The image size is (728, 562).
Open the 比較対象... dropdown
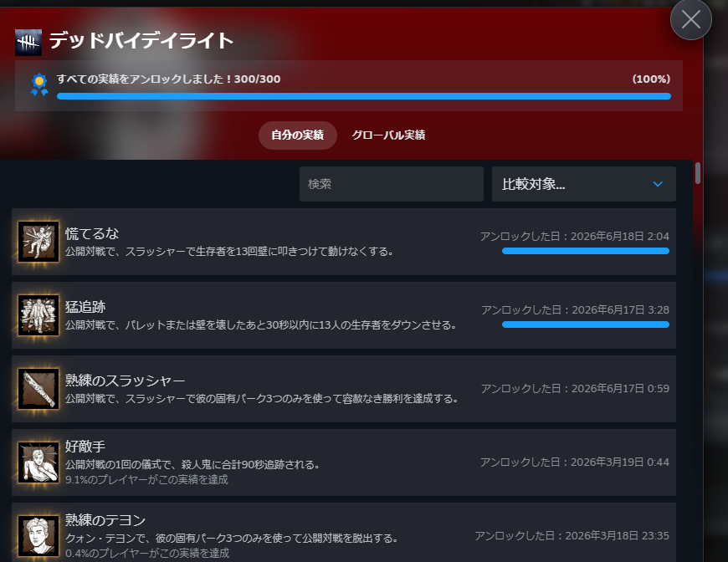[x=583, y=184]
